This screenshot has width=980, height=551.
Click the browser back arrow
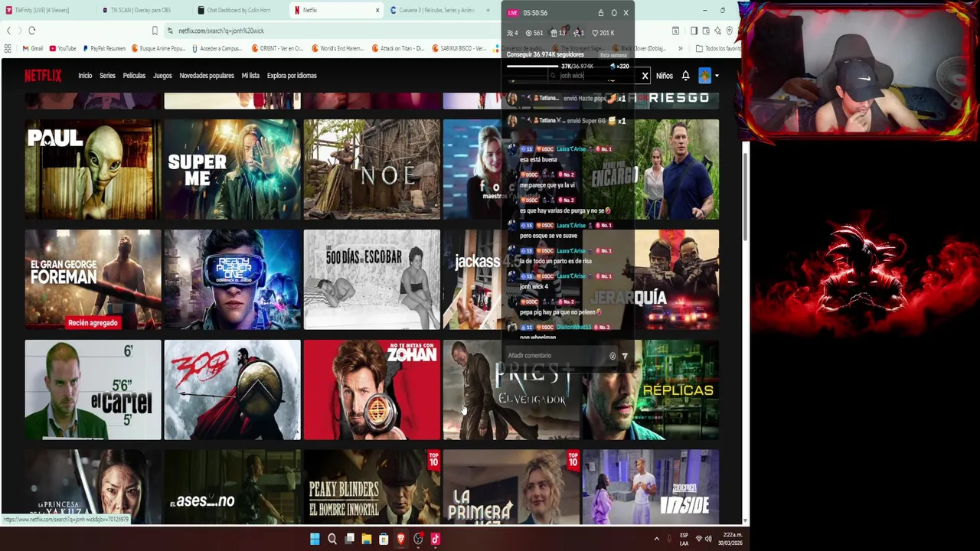click(x=8, y=31)
